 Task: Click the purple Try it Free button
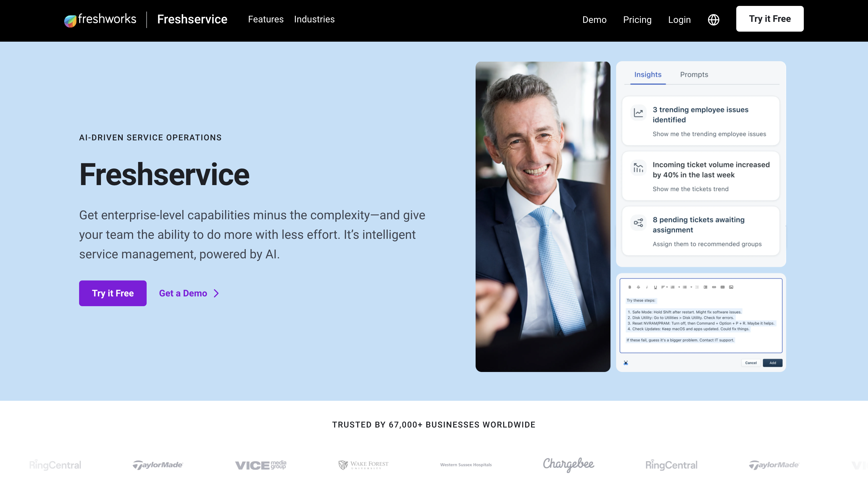(x=112, y=293)
